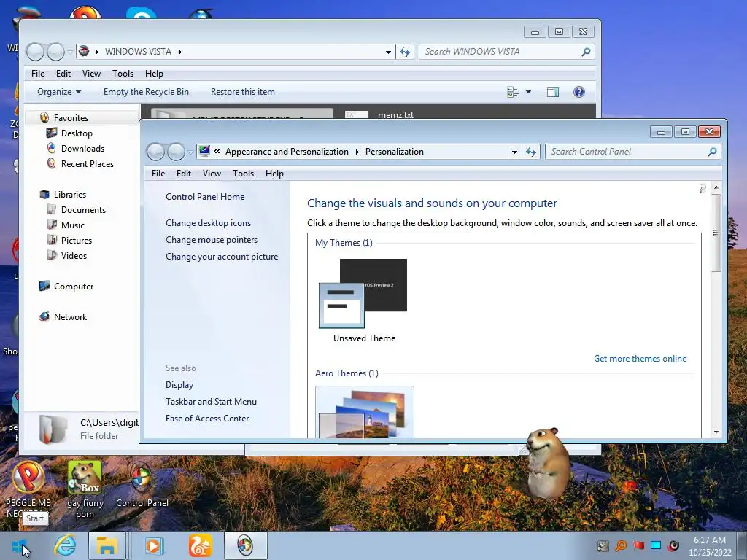Click the Start button on taskbar
Viewport: 747px width, 560px height.
pyautogui.click(x=19, y=545)
